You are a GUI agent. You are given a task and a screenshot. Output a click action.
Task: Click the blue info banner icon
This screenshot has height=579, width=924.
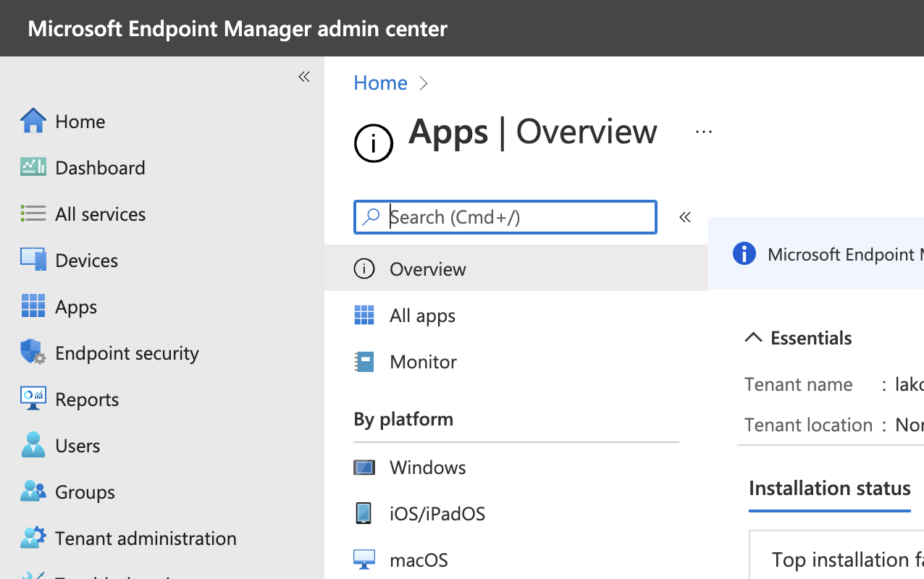pos(744,253)
